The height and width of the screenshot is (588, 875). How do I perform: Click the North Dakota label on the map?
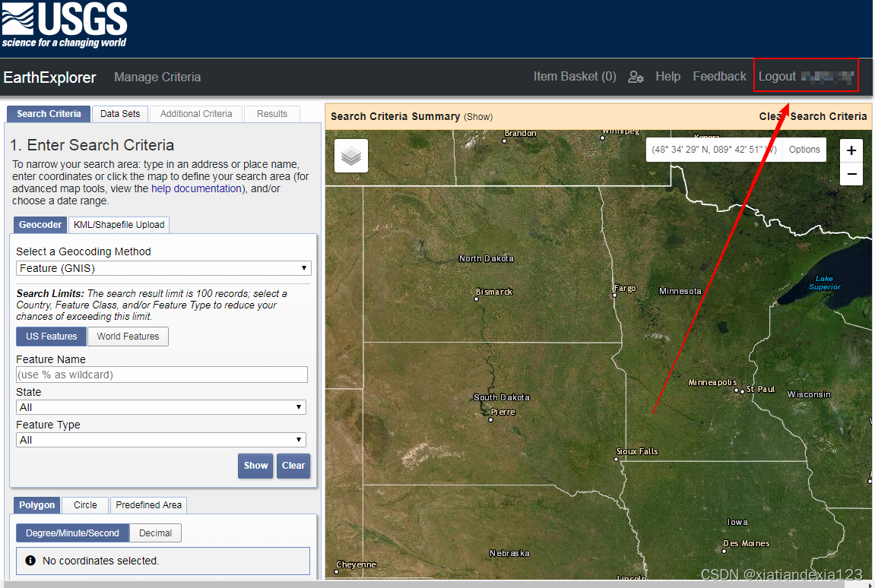486,258
